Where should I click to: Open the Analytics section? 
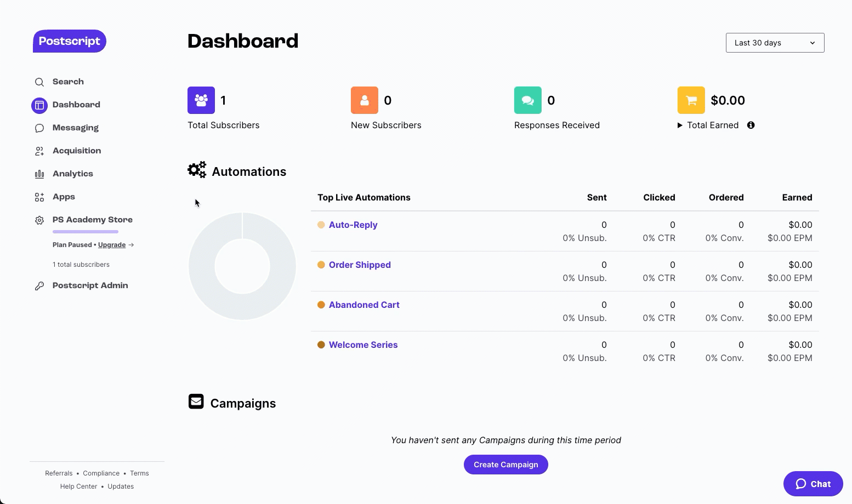pos(73,174)
